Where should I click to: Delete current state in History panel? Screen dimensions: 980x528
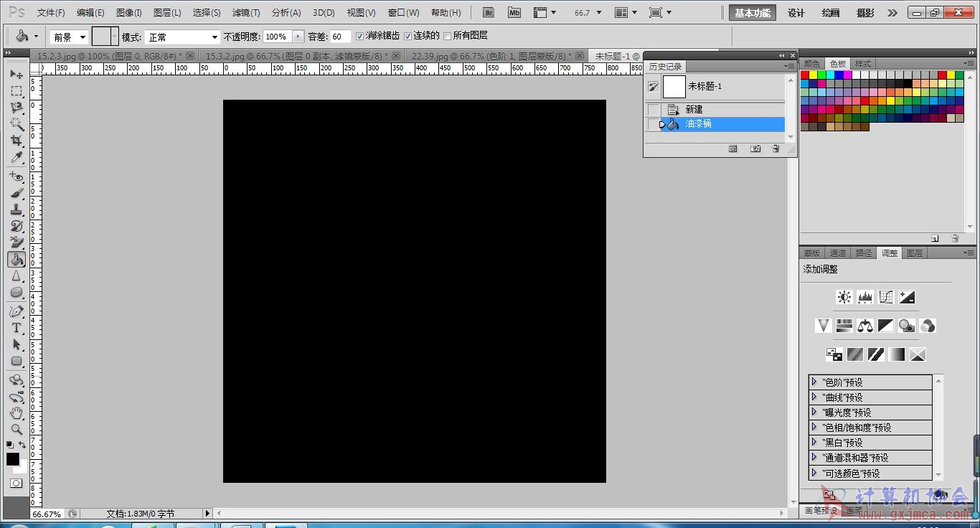click(776, 148)
